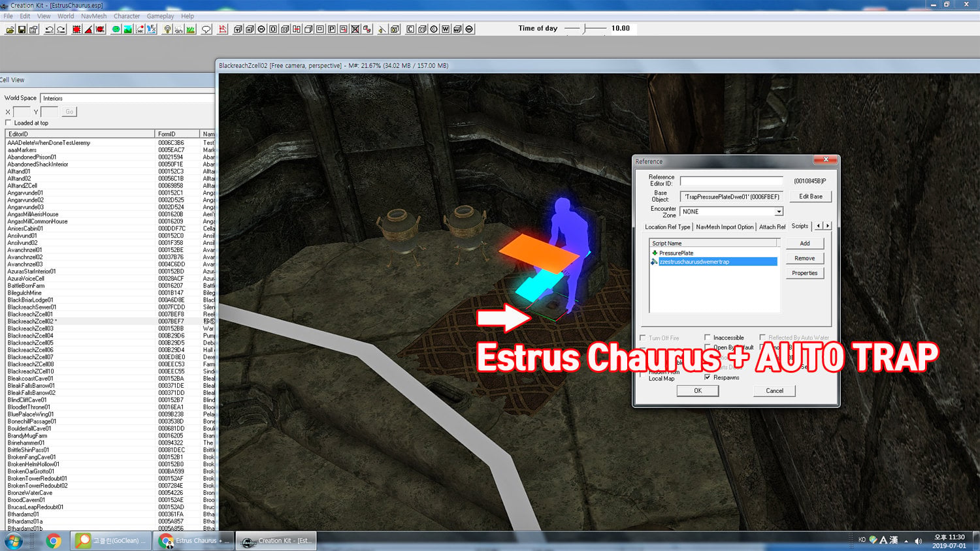This screenshot has height=551, width=980.
Task: Switch to the Location Ref Type tab
Action: coord(667,227)
